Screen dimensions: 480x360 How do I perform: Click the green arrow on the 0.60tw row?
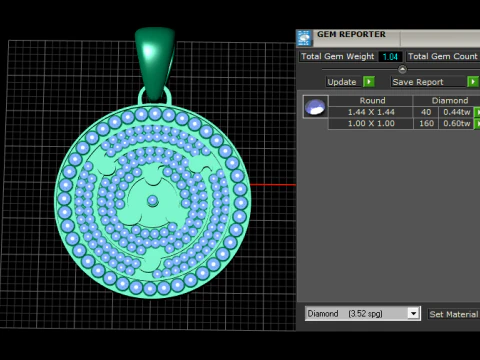point(477,124)
